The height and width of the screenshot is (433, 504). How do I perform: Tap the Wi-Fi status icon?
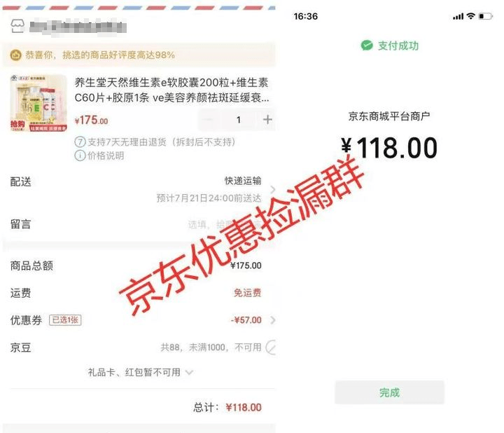click(x=471, y=16)
